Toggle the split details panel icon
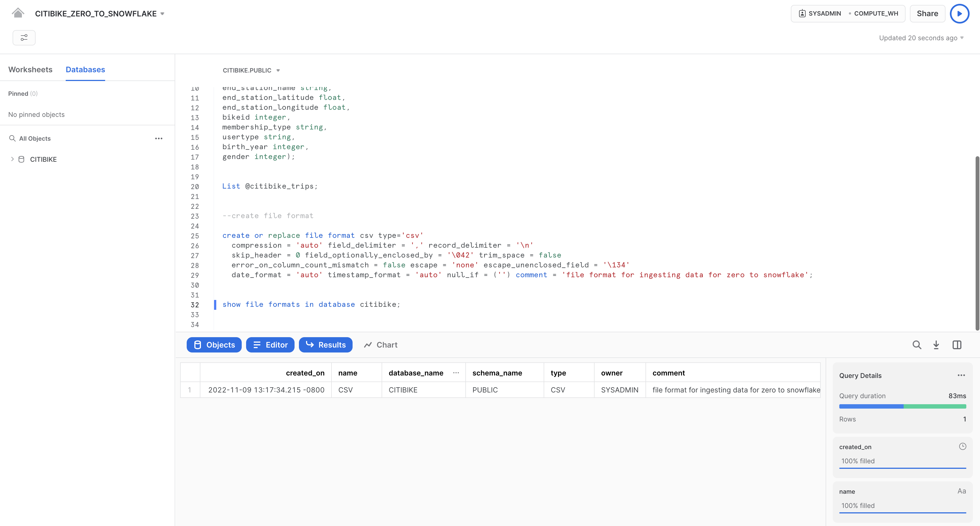The image size is (980, 526). click(957, 345)
